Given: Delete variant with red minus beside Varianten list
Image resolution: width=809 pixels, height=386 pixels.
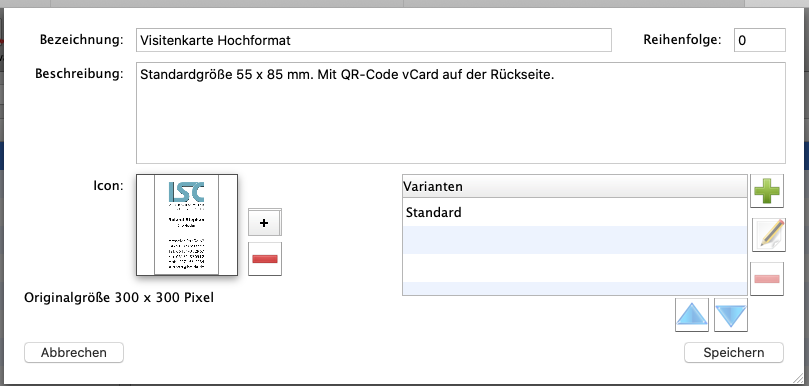Looking at the screenshot, I should pyautogui.click(x=767, y=279).
